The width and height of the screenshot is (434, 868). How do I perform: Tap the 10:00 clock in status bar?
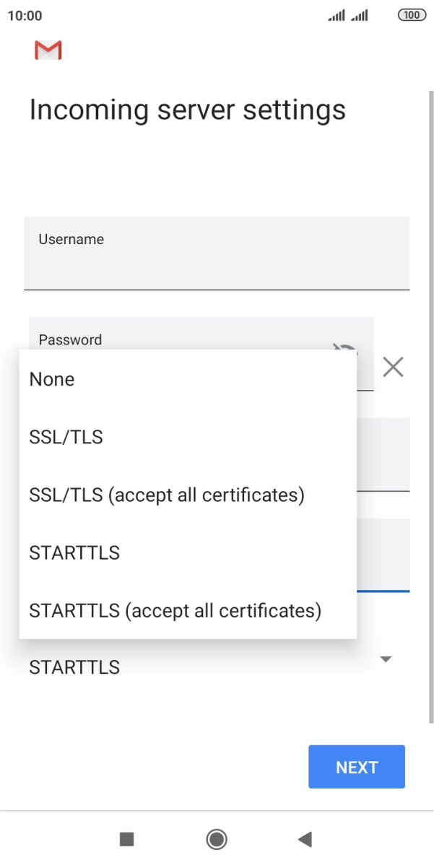point(25,15)
